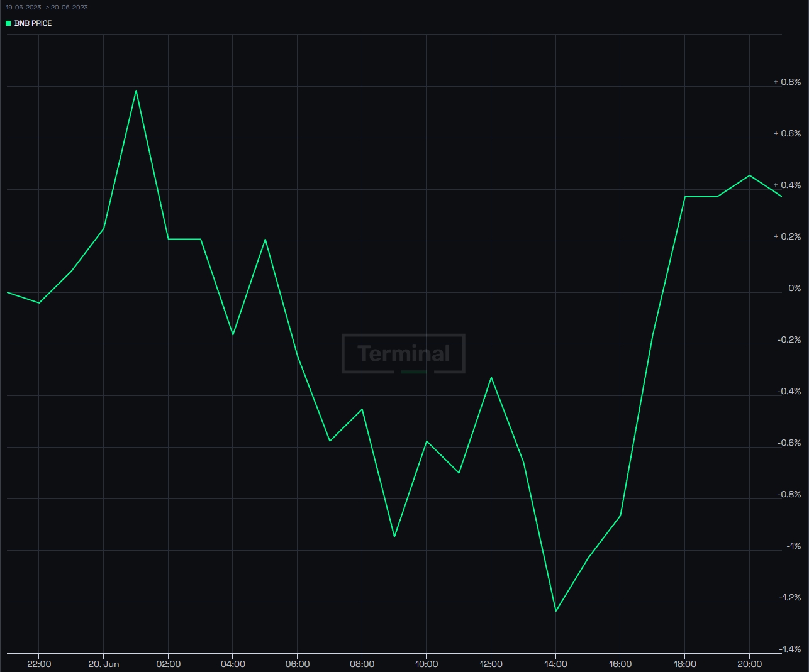This screenshot has height=672, width=809.
Task: Select the 18:00 time axis label
Action: [x=685, y=664]
